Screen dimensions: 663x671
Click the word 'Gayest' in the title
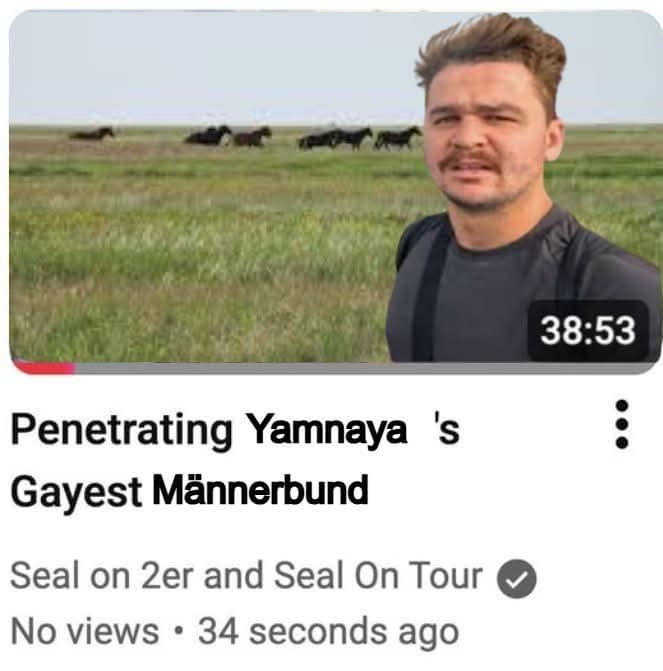(x=76, y=492)
